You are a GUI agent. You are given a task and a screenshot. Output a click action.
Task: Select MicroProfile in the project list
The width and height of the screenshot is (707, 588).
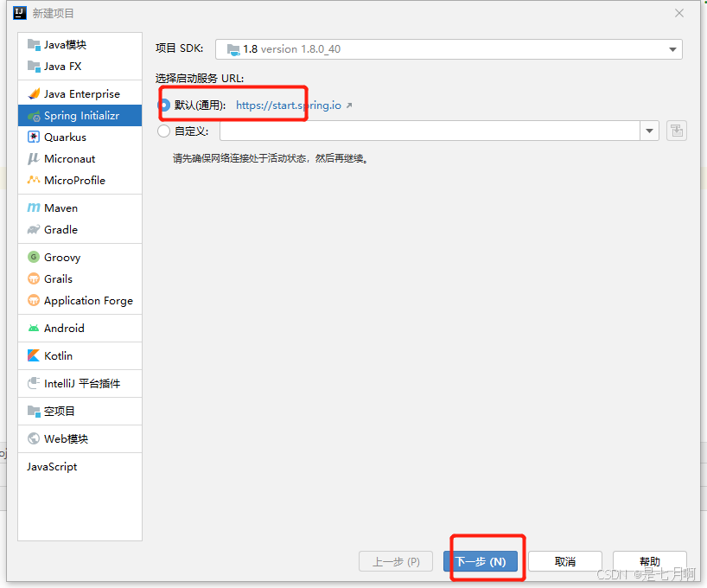click(80, 180)
